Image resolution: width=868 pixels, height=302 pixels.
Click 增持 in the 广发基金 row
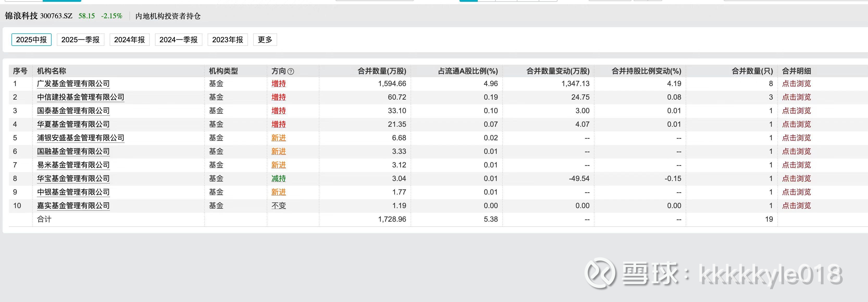click(x=279, y=84)
